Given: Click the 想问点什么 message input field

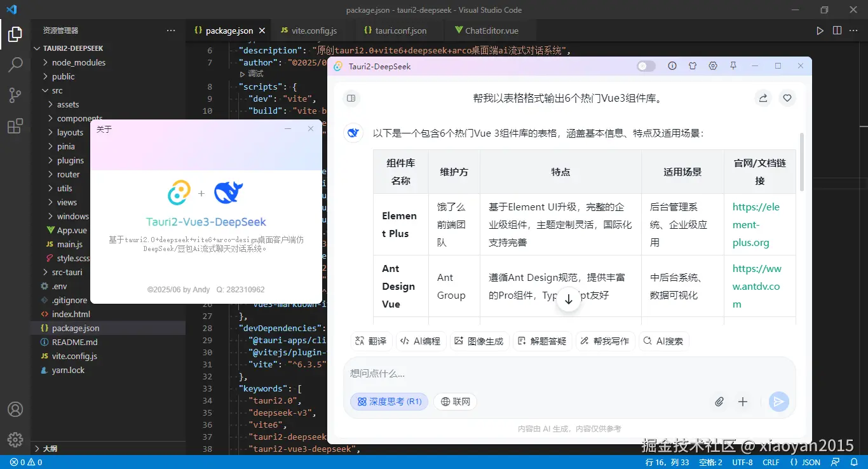Looking at the screenshot, I should pos(445,373).
